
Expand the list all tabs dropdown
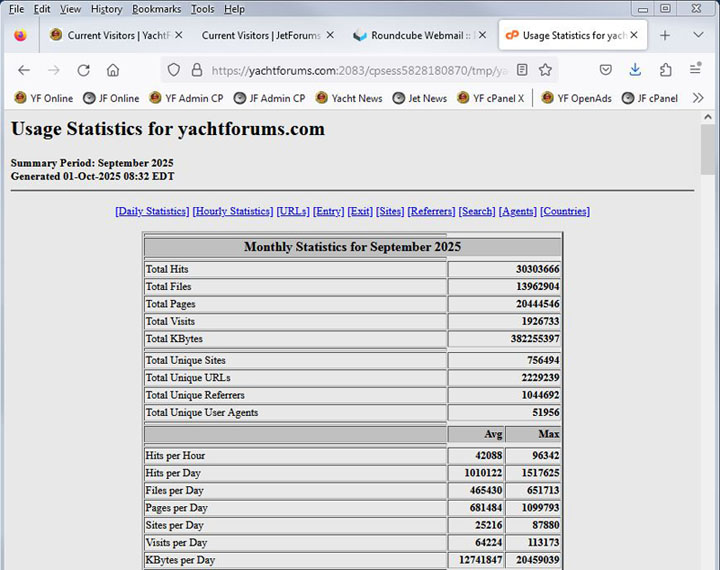coord(696,35)
